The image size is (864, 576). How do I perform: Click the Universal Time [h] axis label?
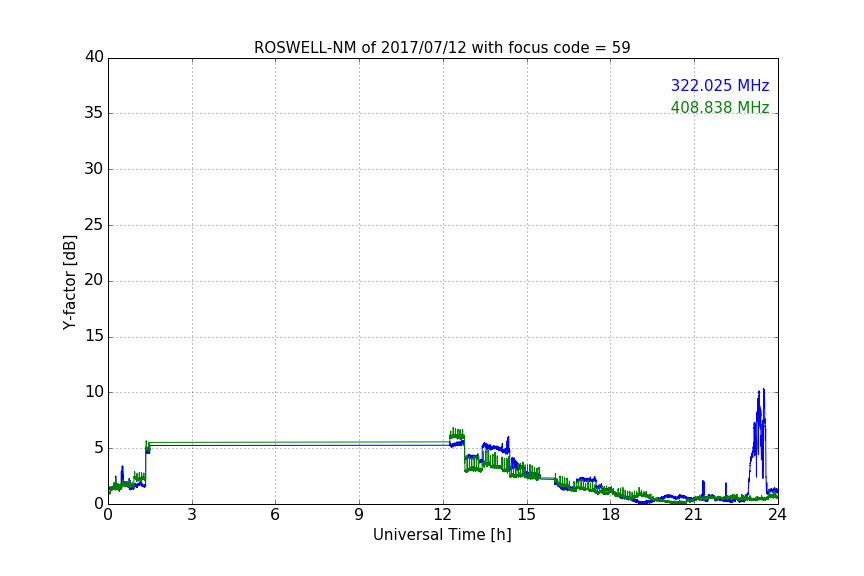442,535
